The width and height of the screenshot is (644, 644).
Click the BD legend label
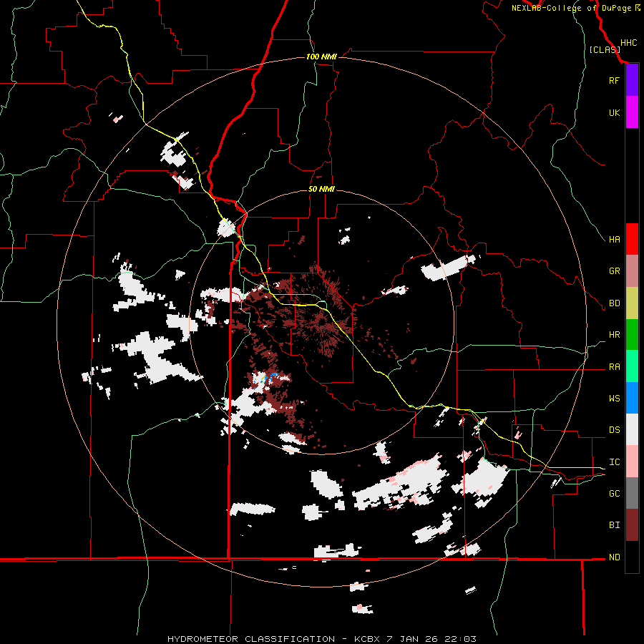click(x=614, y=303)
